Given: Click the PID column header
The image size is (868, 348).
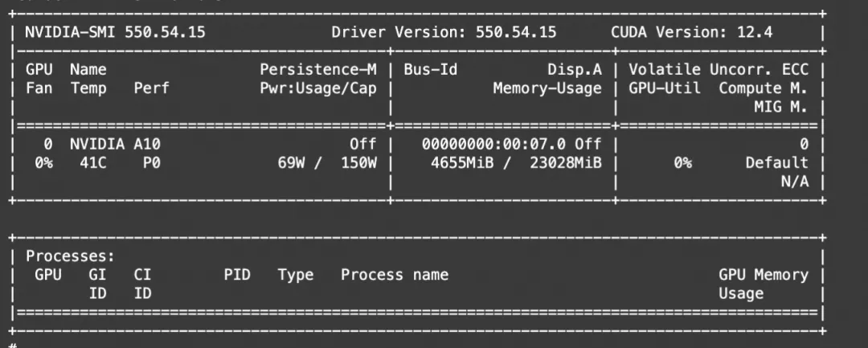Looking at the screenshot, I should (x=237, y=275).
